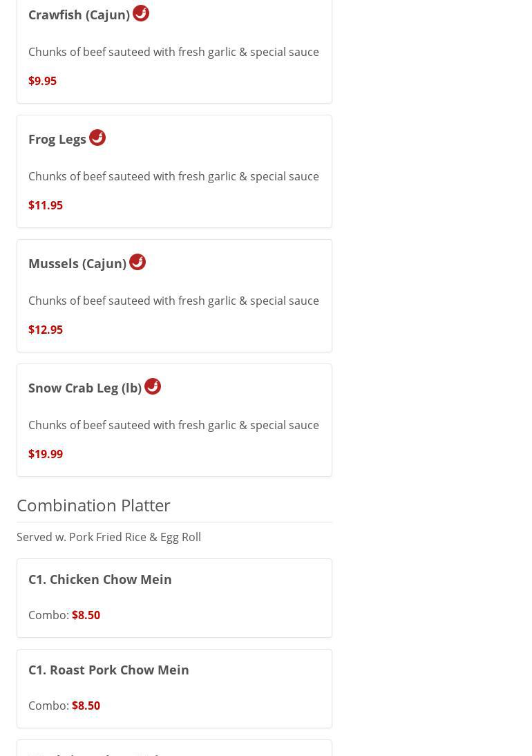Screen dimensions: 532x756
Task: Open C1. Roast Pork Chow Mein
Action: click(x=108, y=670)
